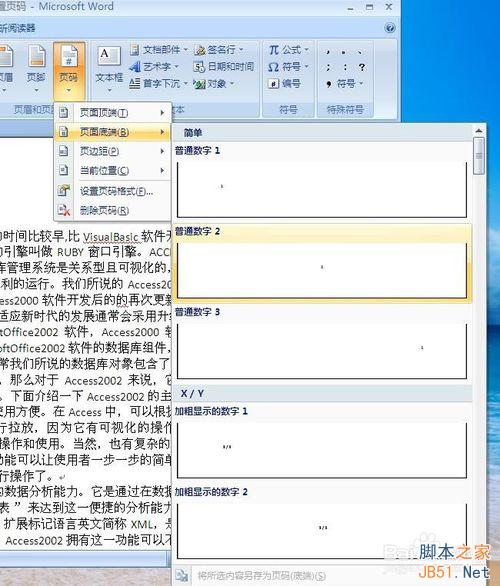Click 将所选内容另存为页码(底端)(S)
This screenshot has width=500, height=586.
[262, 576]
